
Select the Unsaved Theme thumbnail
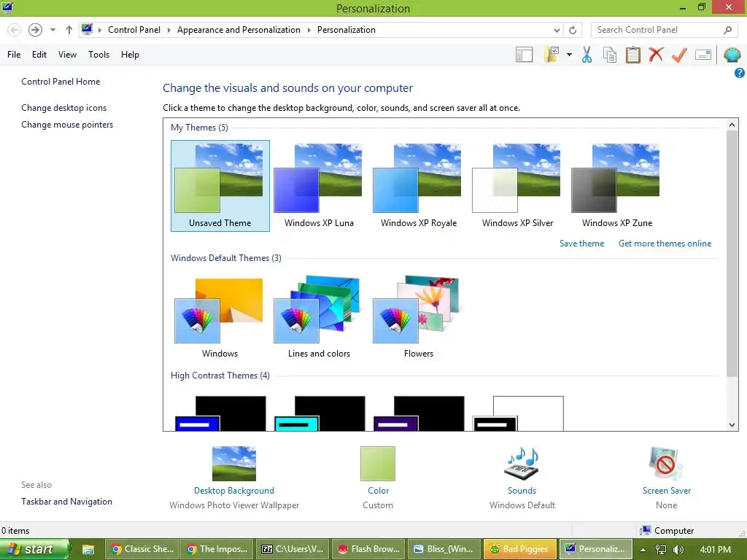pyautogui.click(x=220, y=186)
